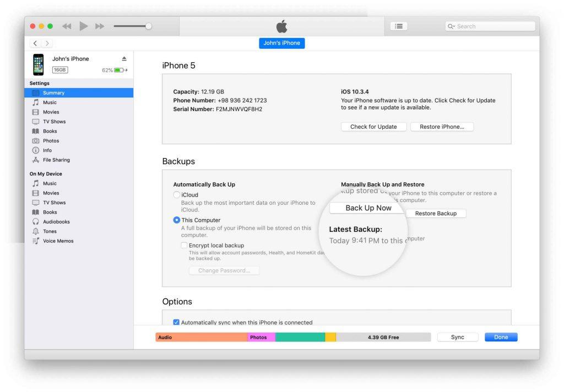Adjust the volume slider knob

pos(148,26)
